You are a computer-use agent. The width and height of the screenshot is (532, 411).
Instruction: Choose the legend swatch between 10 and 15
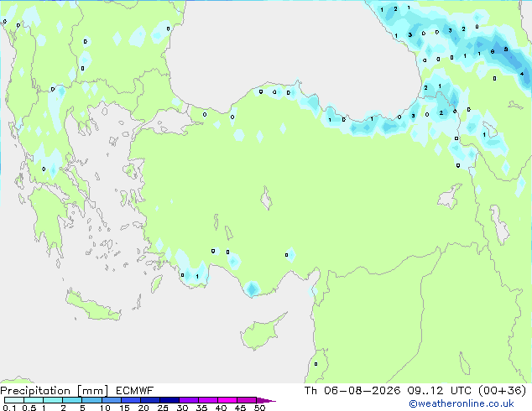[x=112, y=400]
